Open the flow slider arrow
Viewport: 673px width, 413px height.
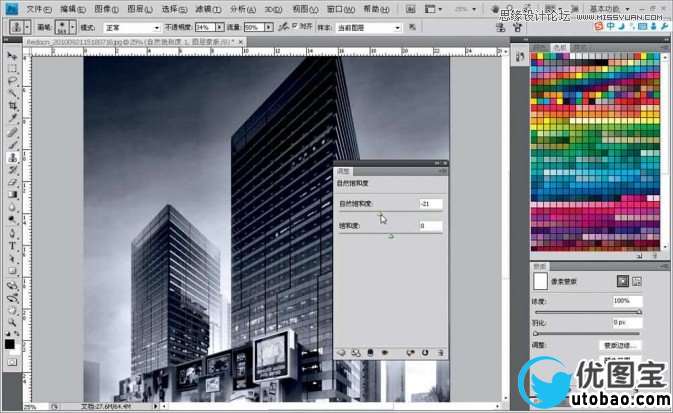pyautogui.click(x=269, y=27)
